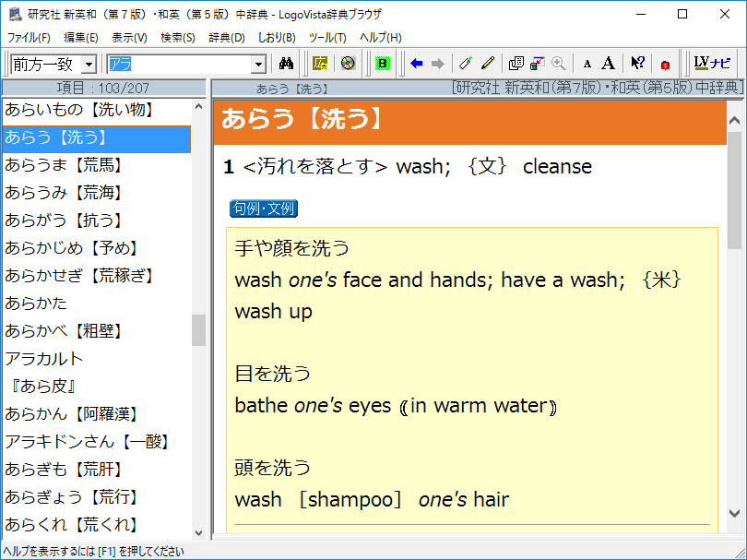Click the search text input field
The width and height of the screenshot is (747, 560).
[179, 64]
